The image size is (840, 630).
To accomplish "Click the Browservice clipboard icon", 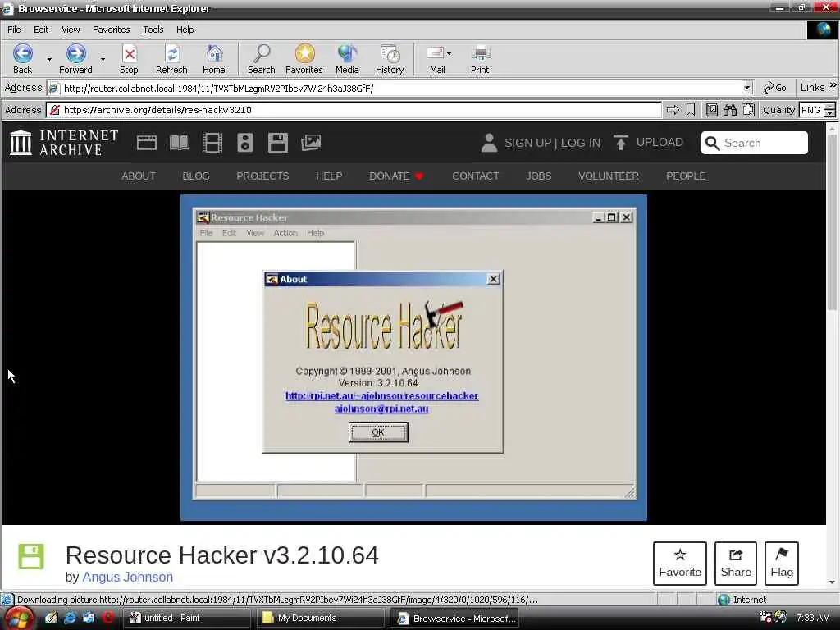I will (x=748, y=110).
